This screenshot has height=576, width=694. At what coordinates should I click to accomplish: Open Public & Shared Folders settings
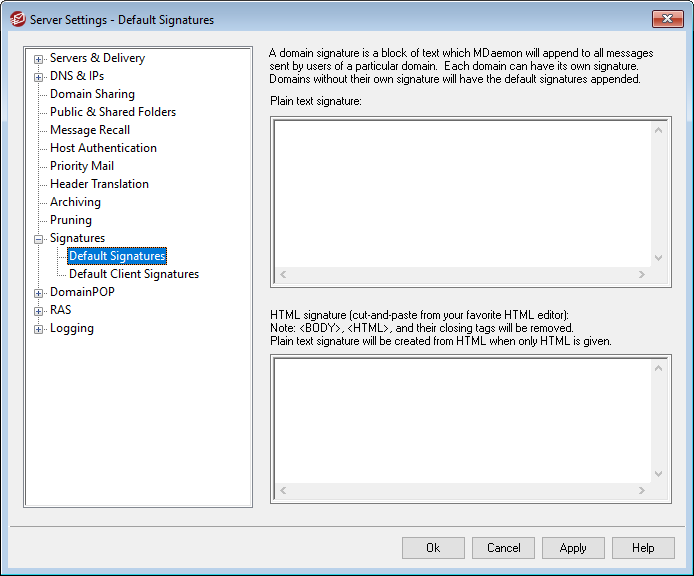click(x=113, y=112)
